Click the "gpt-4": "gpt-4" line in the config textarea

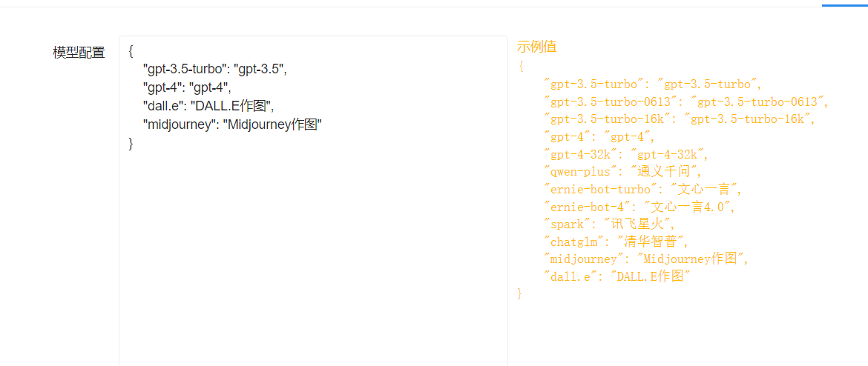(x=186, y=87)
